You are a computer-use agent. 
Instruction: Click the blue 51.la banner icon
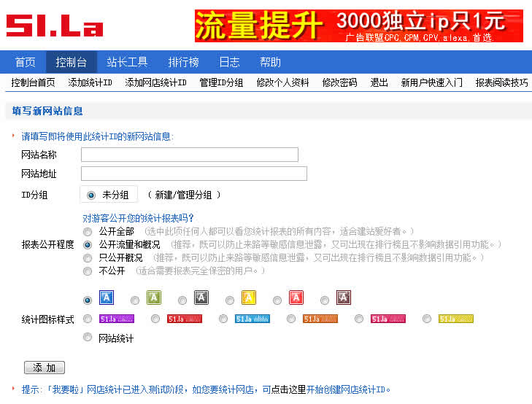coord(252,319)
